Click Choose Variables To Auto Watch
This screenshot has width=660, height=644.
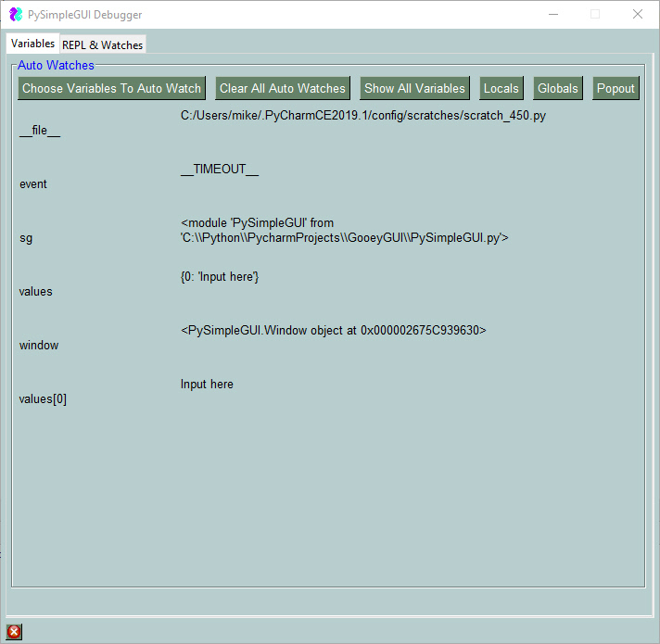click(111, 88)
